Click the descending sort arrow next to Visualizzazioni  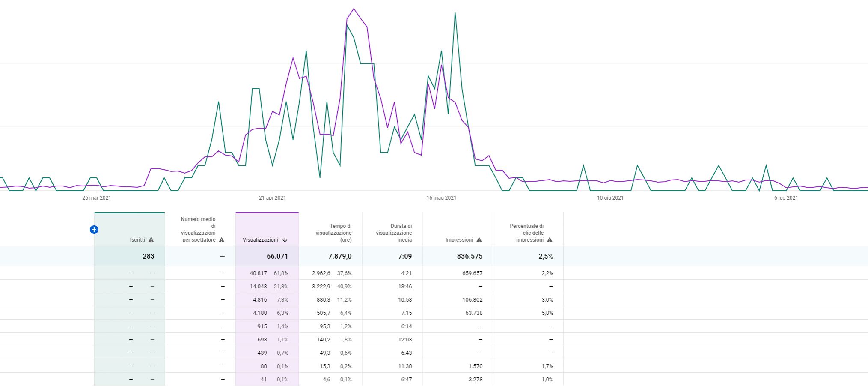pyautogui.click(x=285, y=240)
